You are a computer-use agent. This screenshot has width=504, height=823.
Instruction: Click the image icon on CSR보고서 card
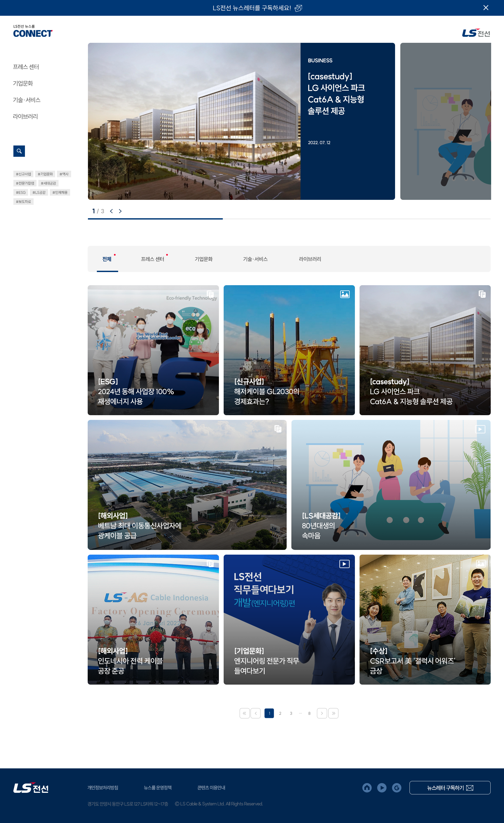481,564
